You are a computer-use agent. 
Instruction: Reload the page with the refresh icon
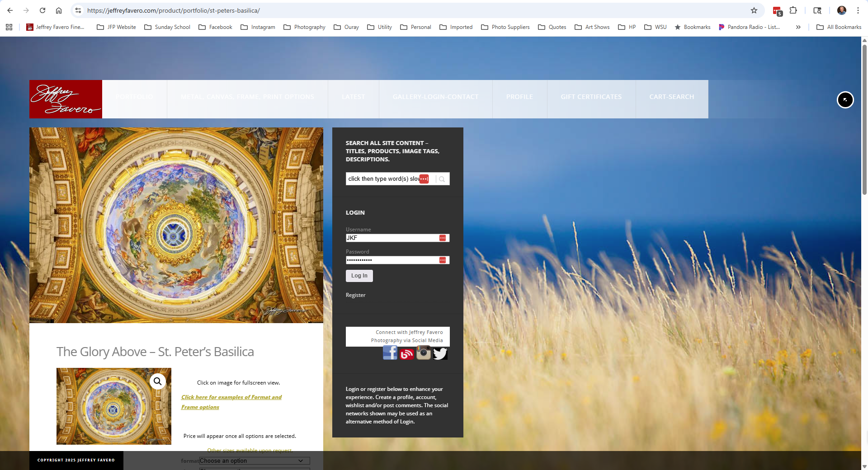point(42,10)
